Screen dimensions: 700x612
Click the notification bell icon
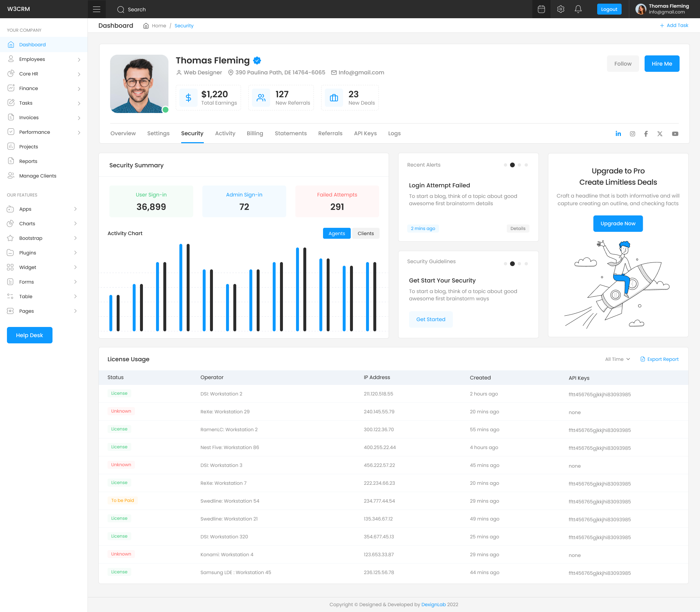point(578,9)
